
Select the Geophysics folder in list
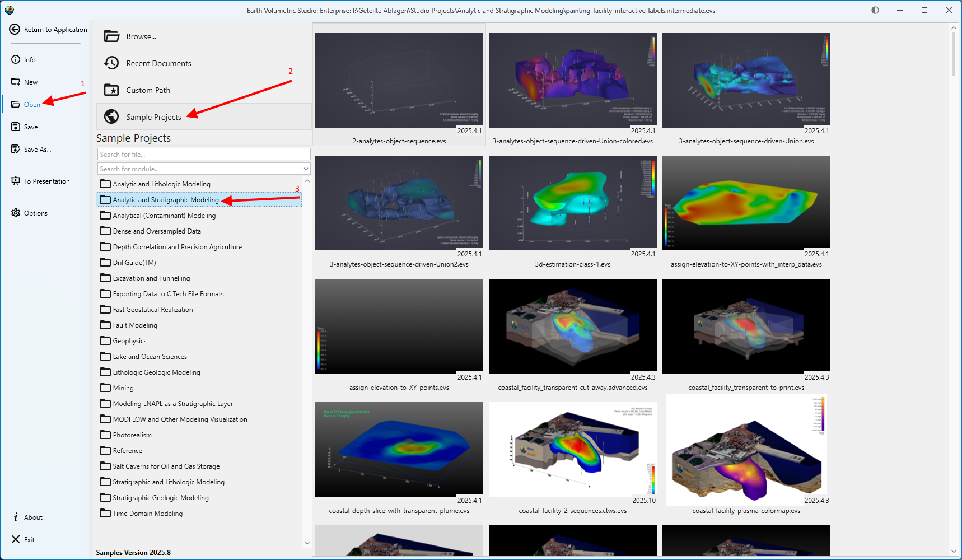129,341
